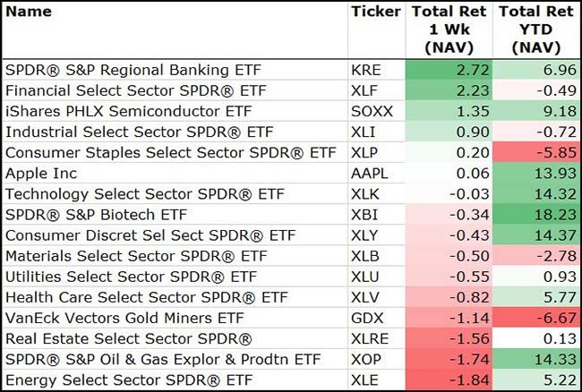Viewport: 582px width, 392px height.
Task: Click the red -5.85 YTD cell for XLP
Action: 535,152
